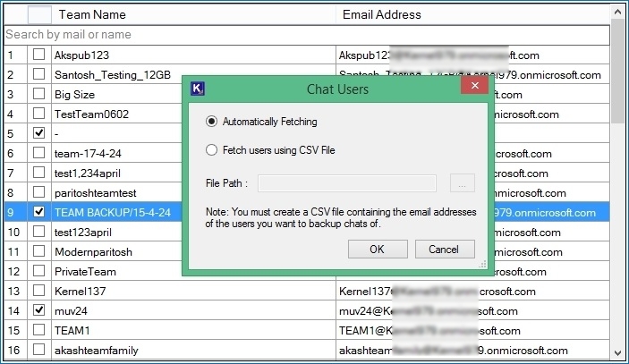Viewport: 629px width, 364px height.
Task: Enable the PrivateTeam checkbox
Action: pyautogui.click(x=38, y=271)
